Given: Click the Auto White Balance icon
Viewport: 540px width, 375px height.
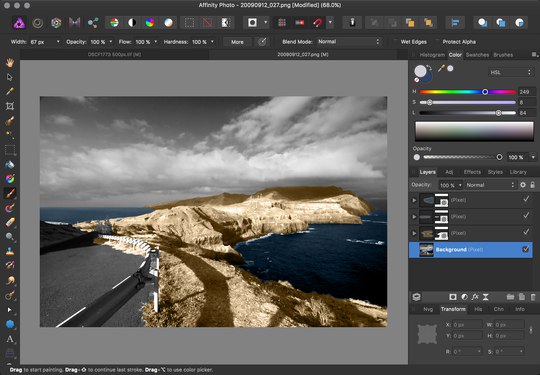Looking at the screenshot, I should (168, 23).
